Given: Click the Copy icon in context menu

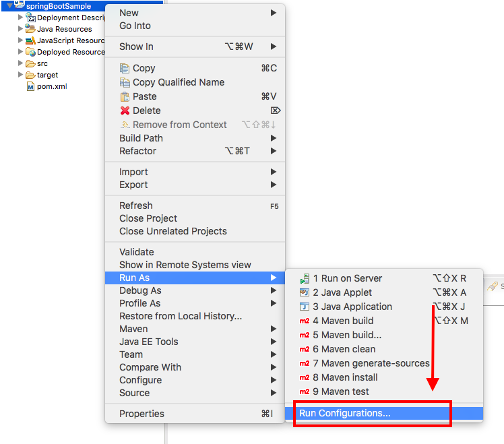Looking at the screenshot, I should [125, 68].
